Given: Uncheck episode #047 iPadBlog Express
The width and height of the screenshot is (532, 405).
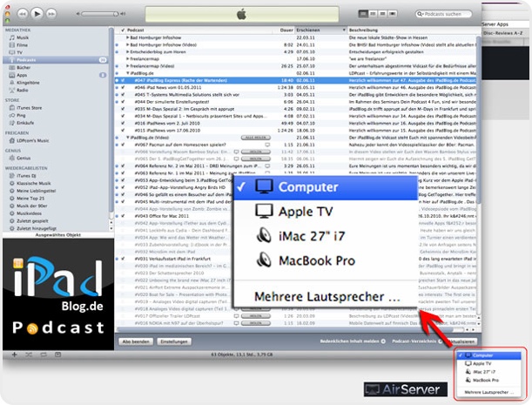Looking at the screenshot, I should (123, 80).
